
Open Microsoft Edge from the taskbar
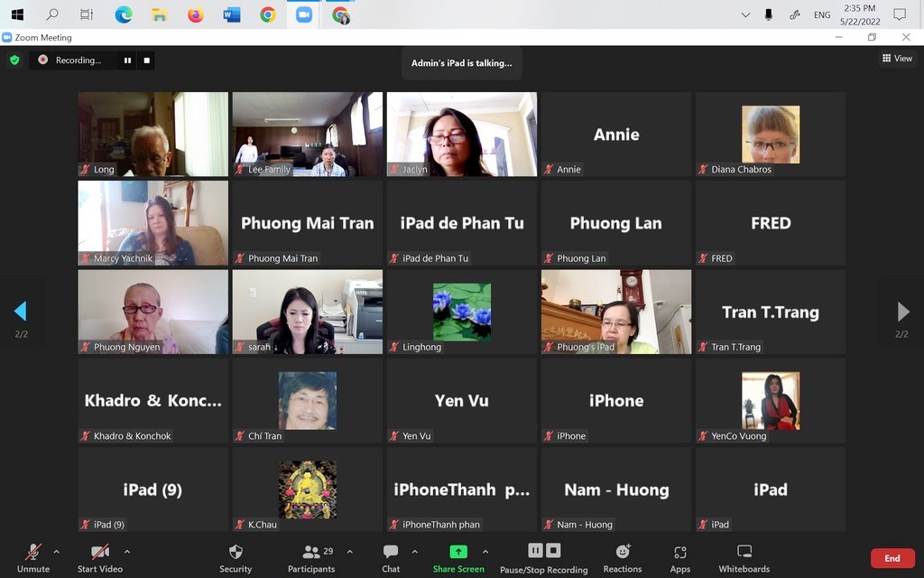tap(124, 14)
